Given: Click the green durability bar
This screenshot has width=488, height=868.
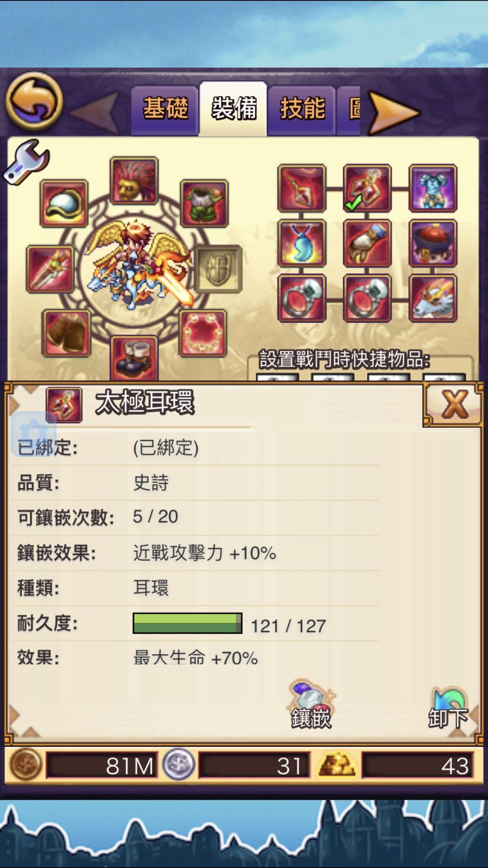Looking at the screenshot, I should click(x=188, y=623).
